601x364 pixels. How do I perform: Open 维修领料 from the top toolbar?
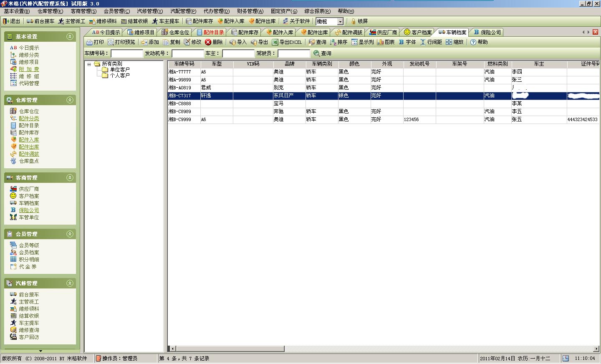click(103, 21)
